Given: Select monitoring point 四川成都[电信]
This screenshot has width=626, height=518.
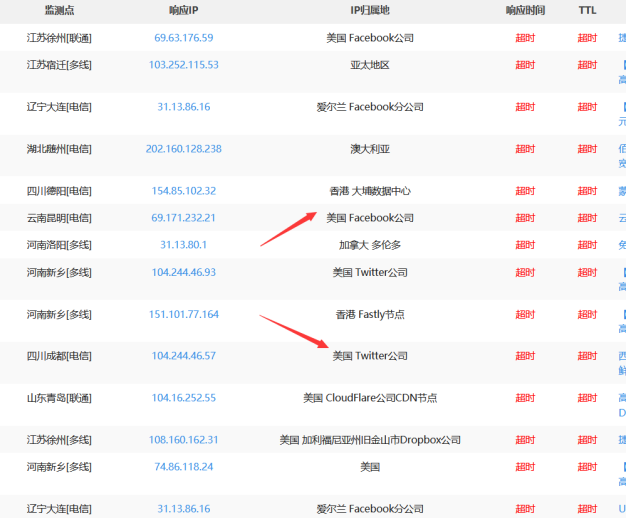Looking at the screenshot, I should pyautogui.click(x=59, y=356).
